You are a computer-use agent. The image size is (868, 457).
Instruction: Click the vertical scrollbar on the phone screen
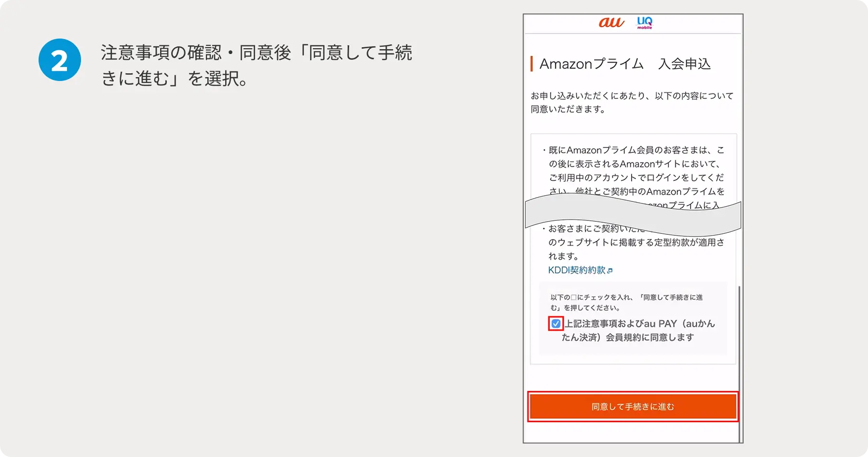tap(739, 362)
